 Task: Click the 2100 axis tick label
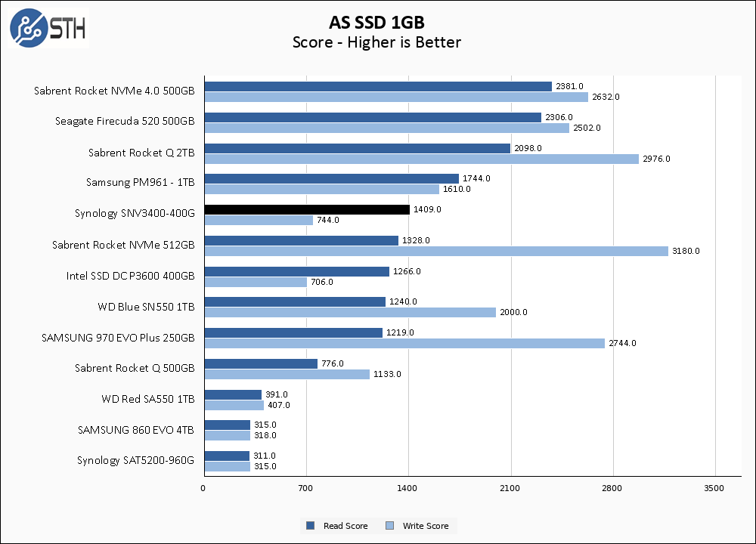pyautogui.click(x=510, y=488)
